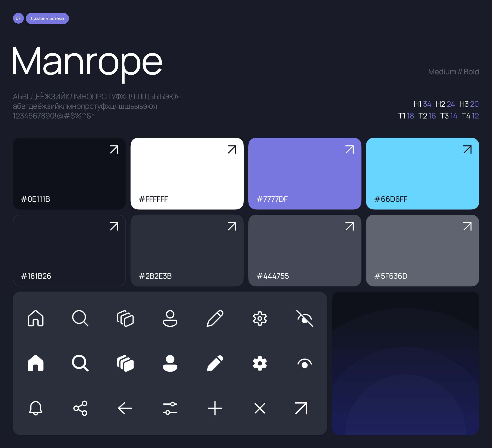Select the filled user profile icon
492x448 pixels.
point(170,363)
